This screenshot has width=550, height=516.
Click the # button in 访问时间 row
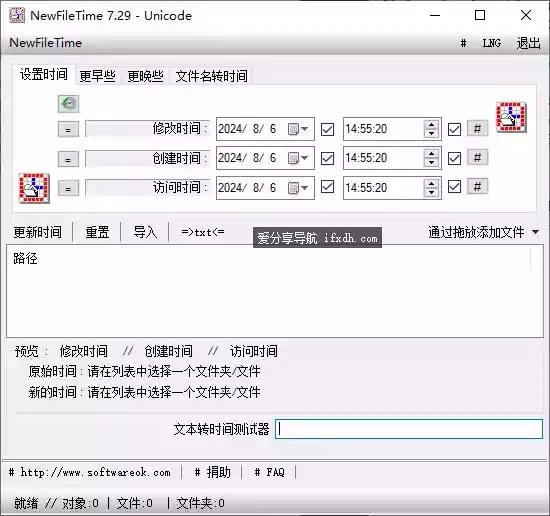(x=477, y=187)
